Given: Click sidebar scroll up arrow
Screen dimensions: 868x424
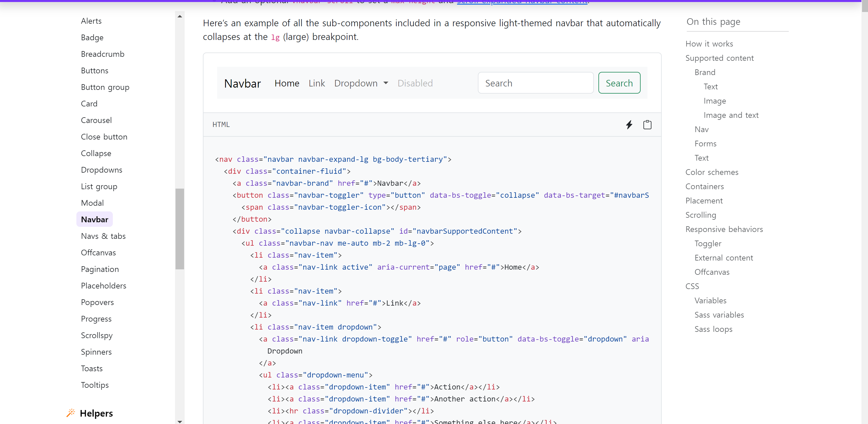Looking at the screenshot, I should click(180, 16).
